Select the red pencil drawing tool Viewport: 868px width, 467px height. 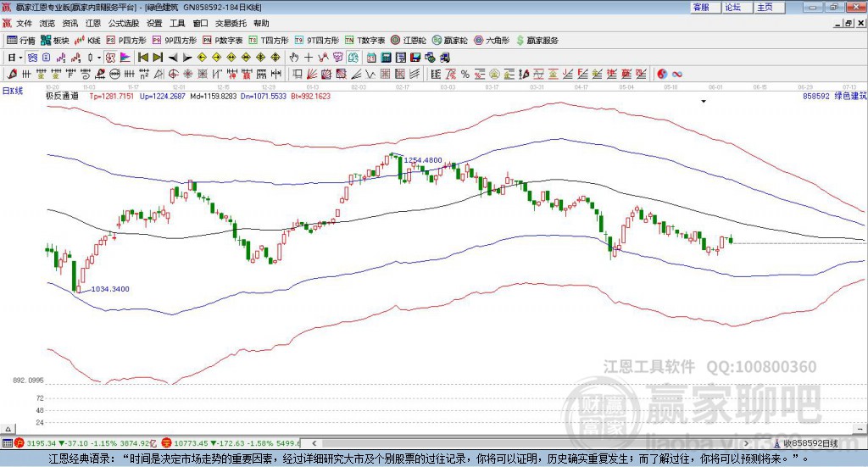click(x=12, y=74)
